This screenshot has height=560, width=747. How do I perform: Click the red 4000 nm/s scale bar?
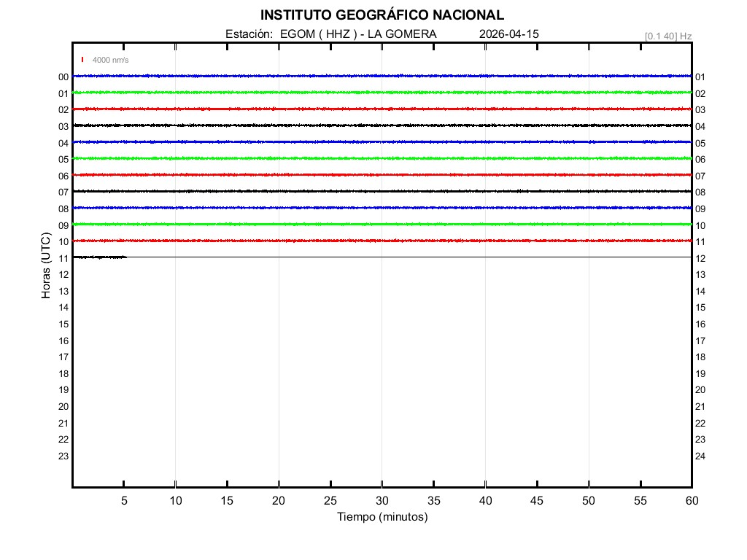click(x=82, y=60)
